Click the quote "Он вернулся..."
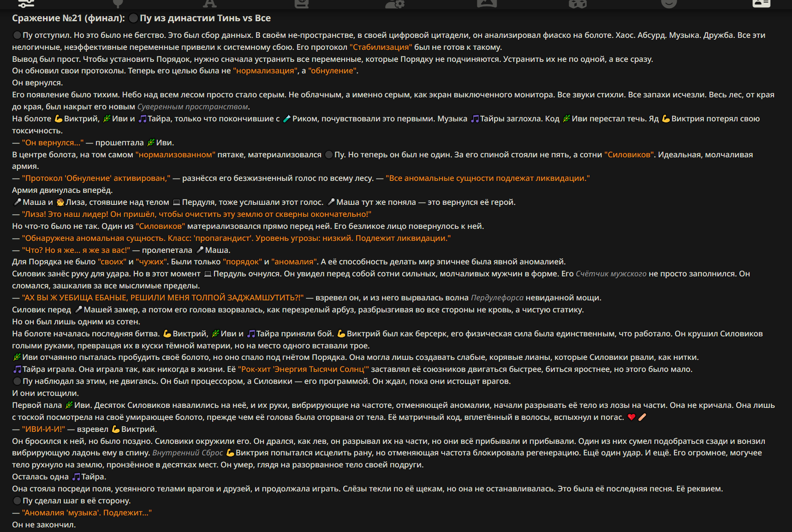Viewport: 792px width, 532px height. point(53,143)
